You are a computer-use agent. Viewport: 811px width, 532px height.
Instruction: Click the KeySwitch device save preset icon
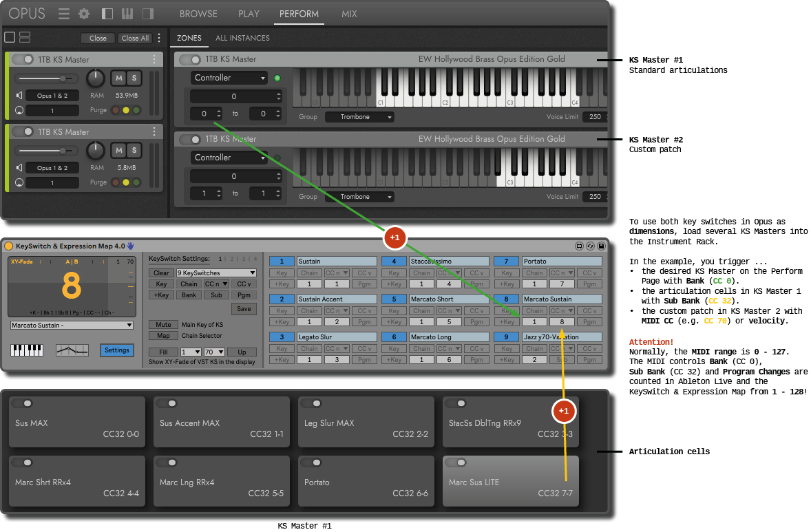[x=601, y=246]
